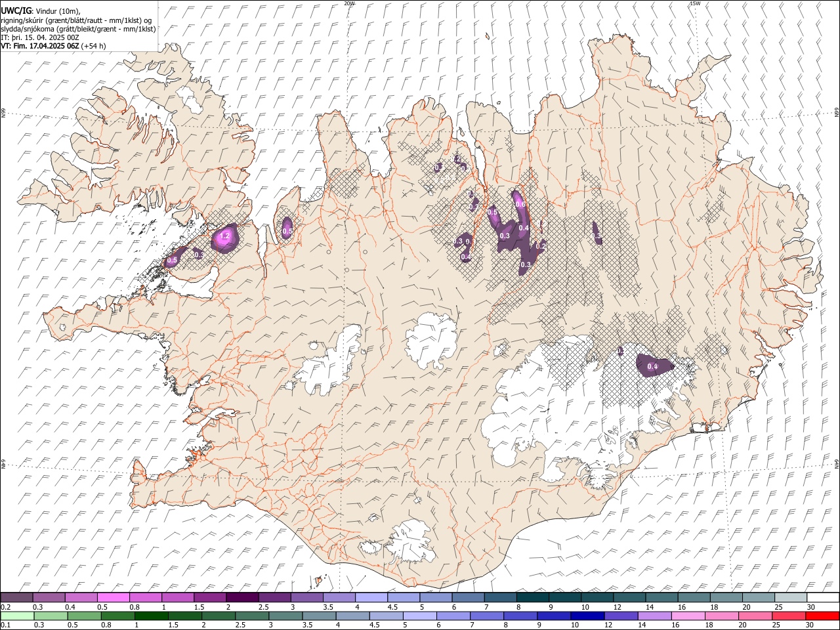The image size is (840, 630).
Task: Click the '0.4' value on the southeast glacier blob
Action: click(652, 366)
